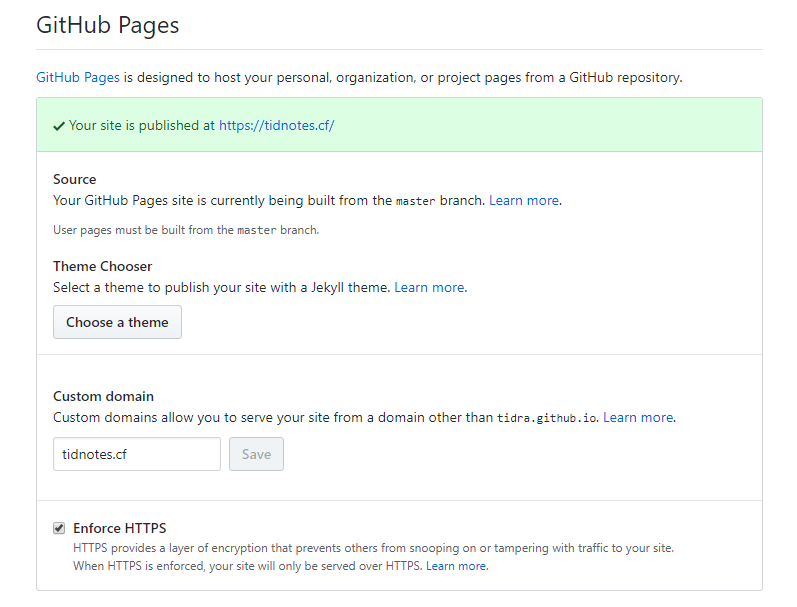Screen dimensions: 797x607
Task: Open Learn more link in Source section
Action: (523, 200)
